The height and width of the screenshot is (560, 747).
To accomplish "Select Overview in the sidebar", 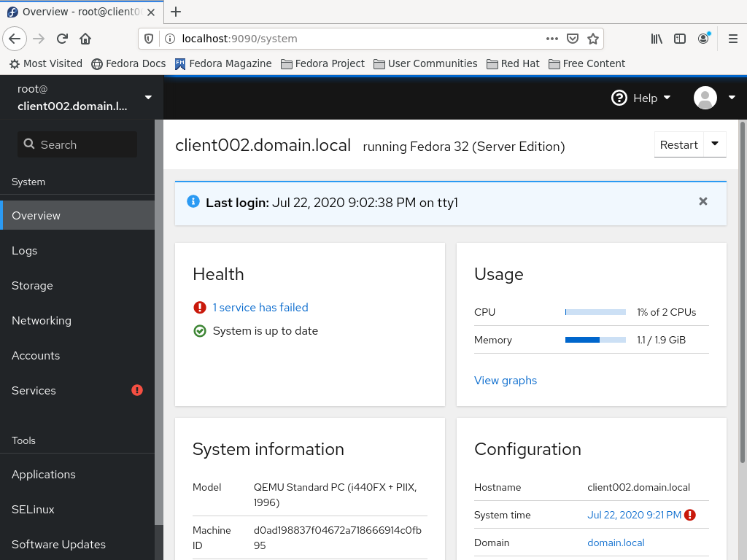I will click(77, 215).
